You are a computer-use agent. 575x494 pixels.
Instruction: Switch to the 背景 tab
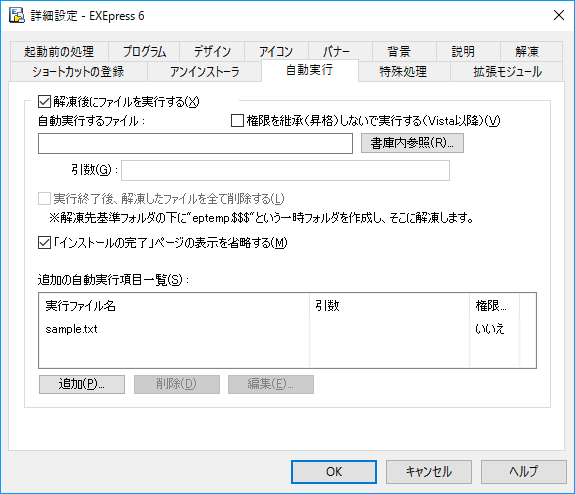(x=404, y=52)
